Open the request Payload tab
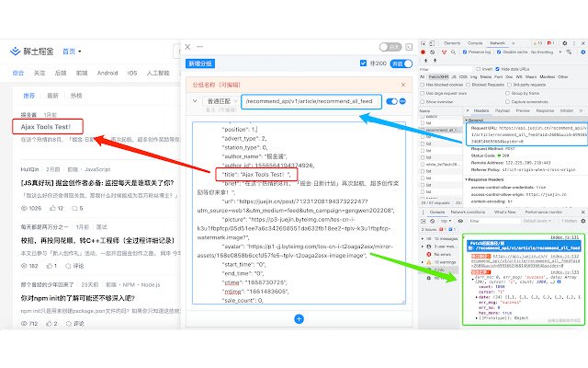This screenshot has width=588, height=368. click(x=503, y=110)
